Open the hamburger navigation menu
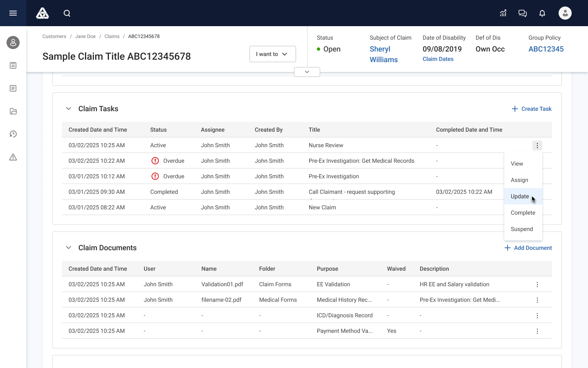Screen dimensions: 588x368 point(13,13)
